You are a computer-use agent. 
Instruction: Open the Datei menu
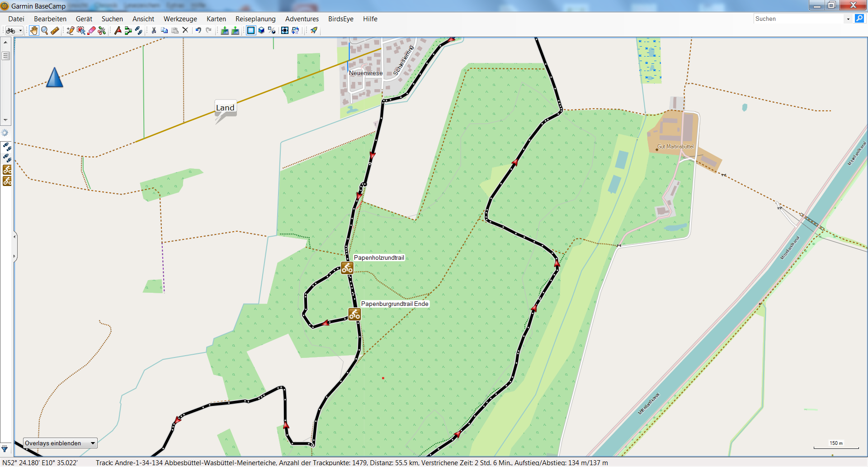pyautogui.click(x=16, y=19)
